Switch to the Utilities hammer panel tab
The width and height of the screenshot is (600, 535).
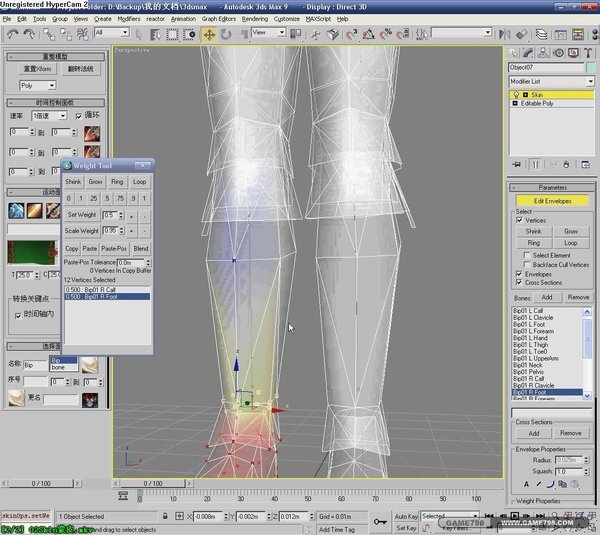click(589, 53)
